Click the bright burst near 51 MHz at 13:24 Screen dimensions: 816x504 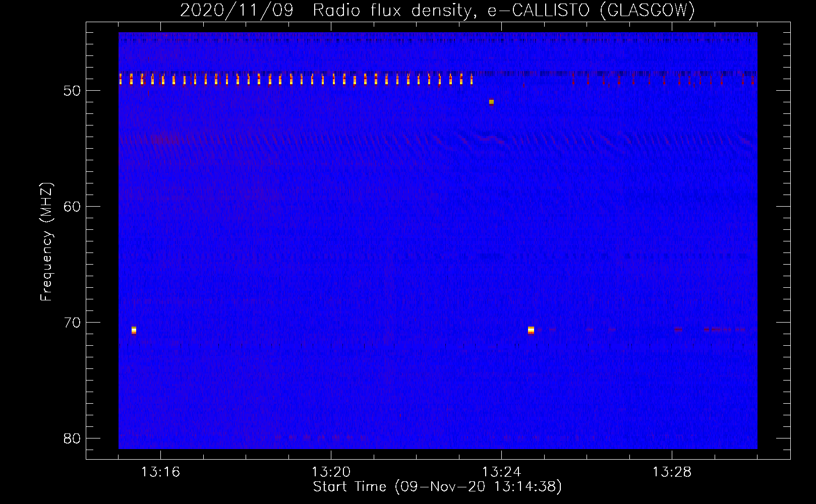(x=491, y=102)
